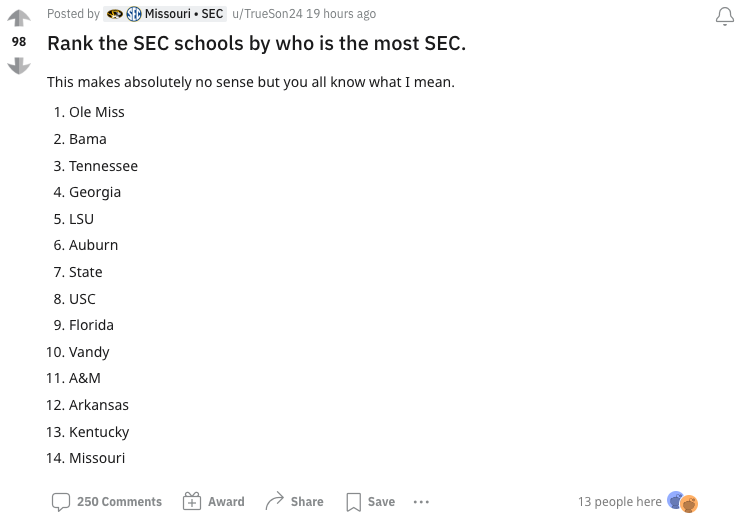Open the three-dot more options menu
The image size is (738, 521).
[421, 502]
